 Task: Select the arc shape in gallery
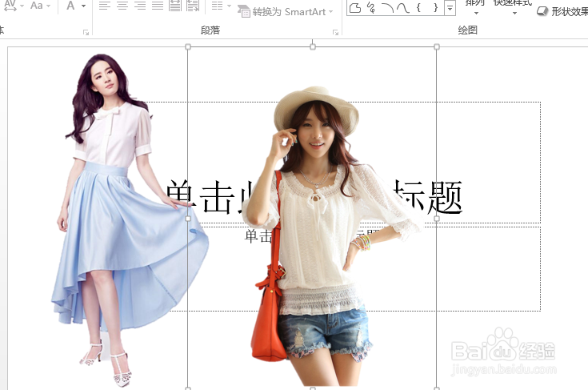click(x=388, y=7)
